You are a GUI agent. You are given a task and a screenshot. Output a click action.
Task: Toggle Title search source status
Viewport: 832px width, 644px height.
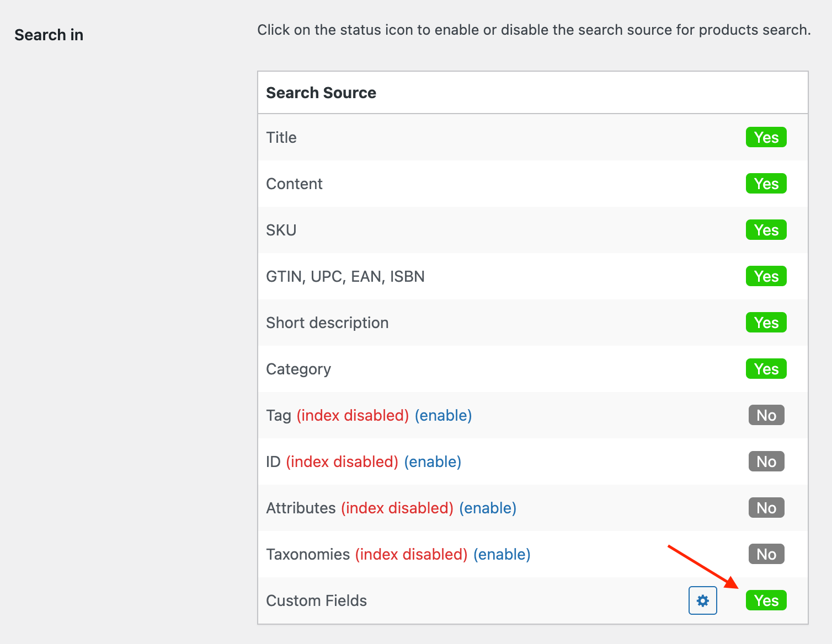766,137
